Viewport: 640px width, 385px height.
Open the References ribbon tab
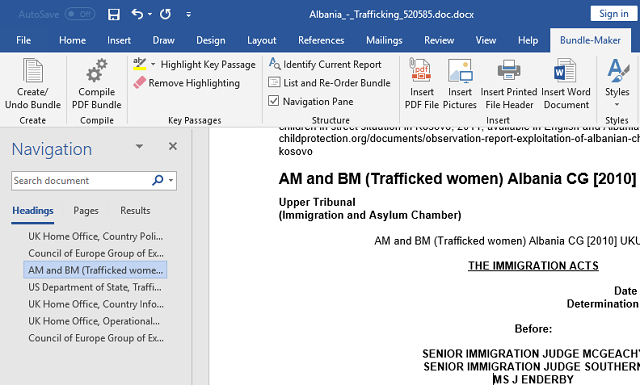(321, 40)
